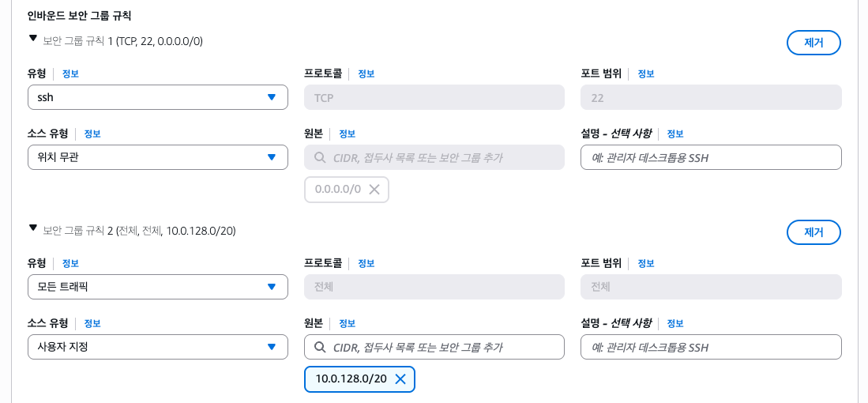Open the ssh 유형 dropdown

coord(157,97)
